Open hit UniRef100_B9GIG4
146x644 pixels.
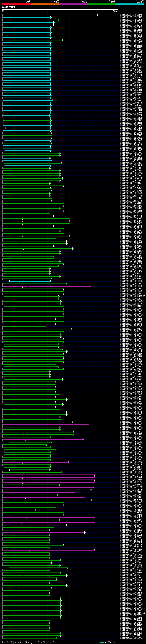[131, 158]
